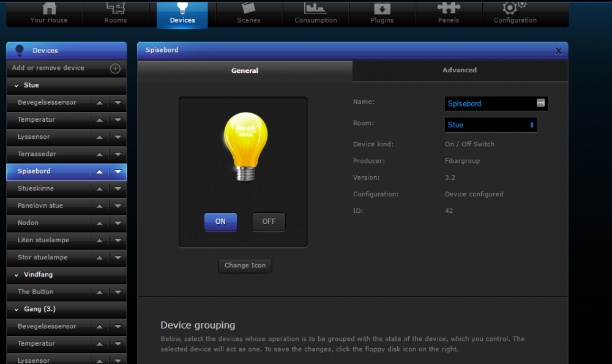Click the plus icon beside Add or remove device
Viewport: 612px width, 364px height.
[x=115, y=69]
